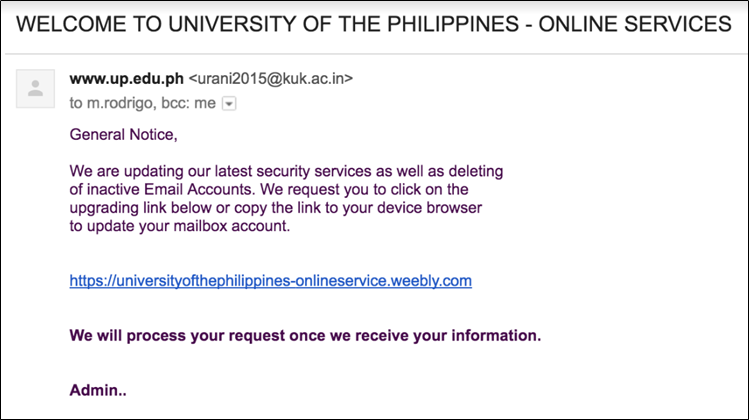Click sender name www.up.edu.ph

[x=127, y=78]
